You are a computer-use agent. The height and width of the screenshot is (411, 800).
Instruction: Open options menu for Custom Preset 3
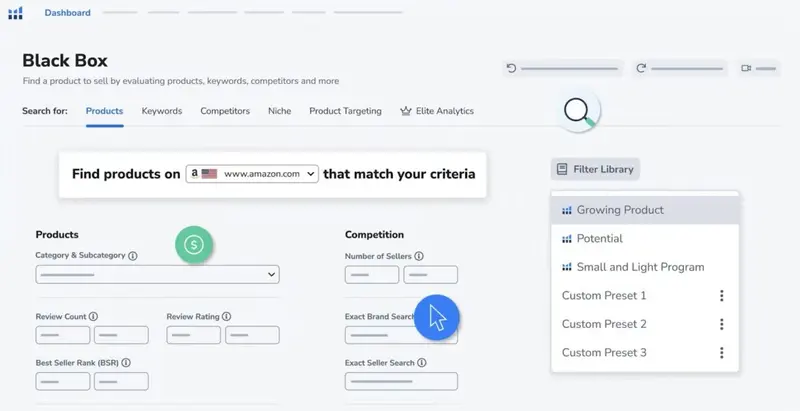pyautogui.click(x=721, y=353)
